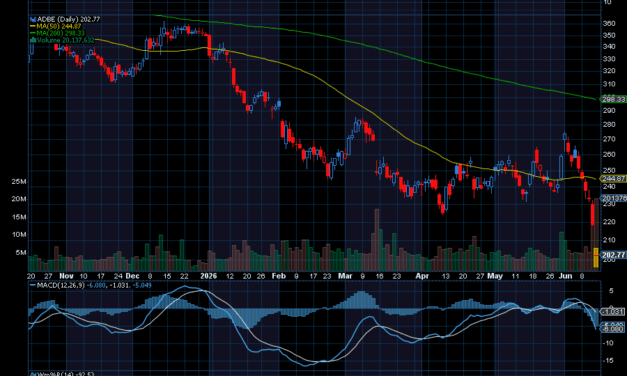Click the 15M volume axis label
This screenshot has height=376, width=627.
[x=19, y=217]
